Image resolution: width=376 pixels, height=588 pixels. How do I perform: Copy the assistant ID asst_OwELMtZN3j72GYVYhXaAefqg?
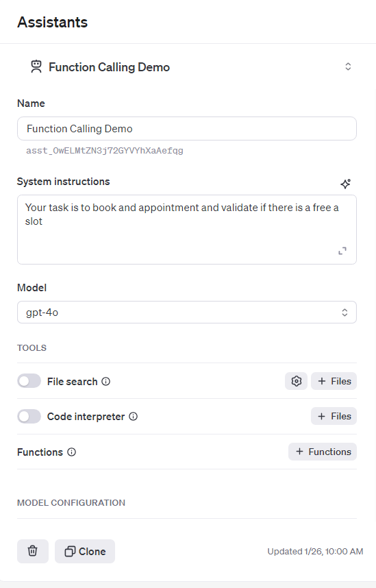(x=105, y=151)
